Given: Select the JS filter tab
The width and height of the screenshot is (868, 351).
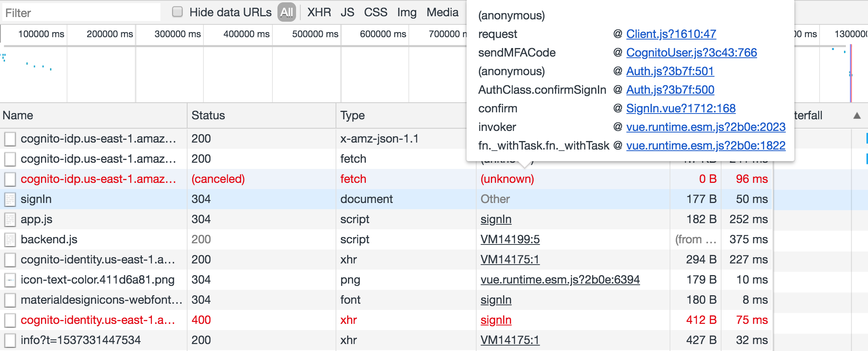Looking at the screenshot, I should (348, 12).
